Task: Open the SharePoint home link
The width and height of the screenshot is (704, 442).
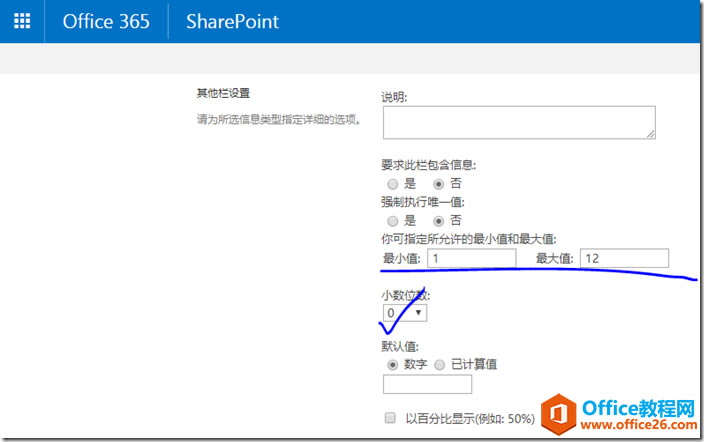Action: coord(232,22)
